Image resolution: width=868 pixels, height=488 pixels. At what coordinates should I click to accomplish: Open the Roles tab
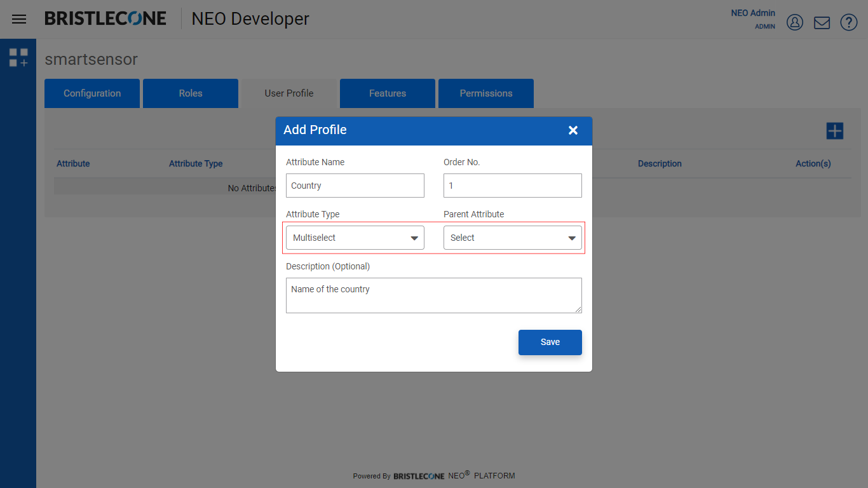pos(191,93)
